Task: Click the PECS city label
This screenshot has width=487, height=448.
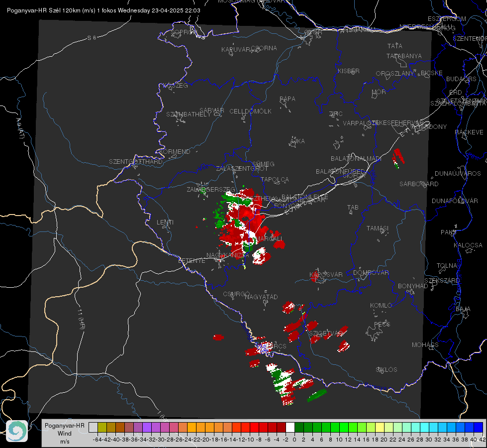Action: click(x=382, y=324)
